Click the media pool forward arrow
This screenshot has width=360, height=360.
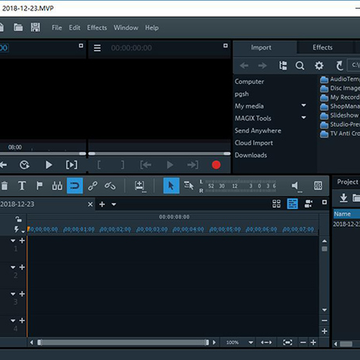click(262, 66)
